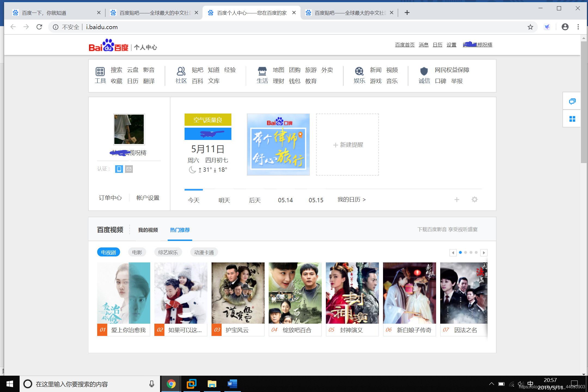Open Chrome three-dot menu

[x=578, y=27]
